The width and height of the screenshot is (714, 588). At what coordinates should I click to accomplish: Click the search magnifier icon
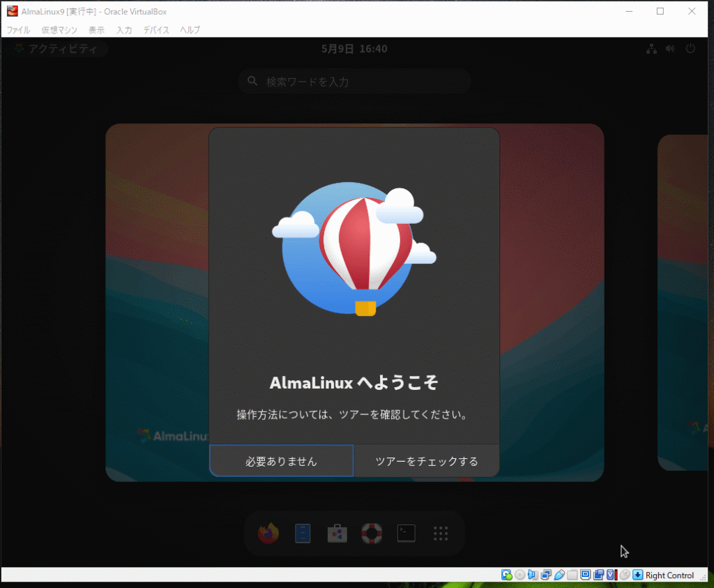[252, 81]
